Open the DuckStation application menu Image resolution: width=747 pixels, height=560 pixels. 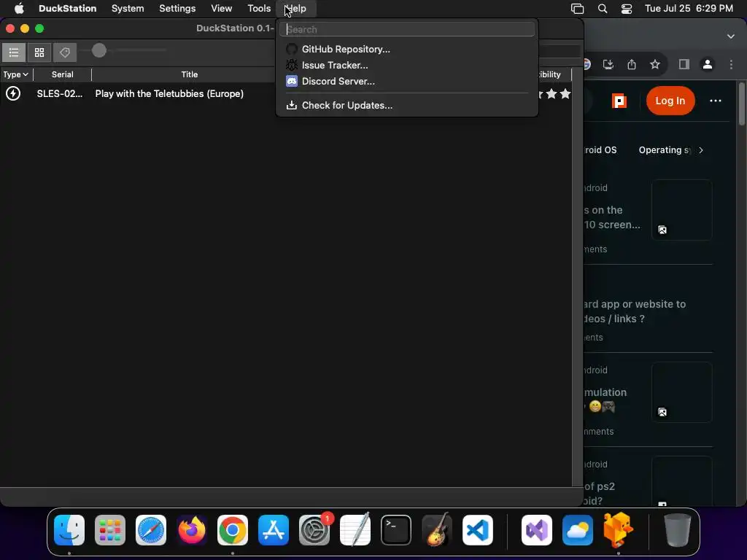tap(67, 8)
